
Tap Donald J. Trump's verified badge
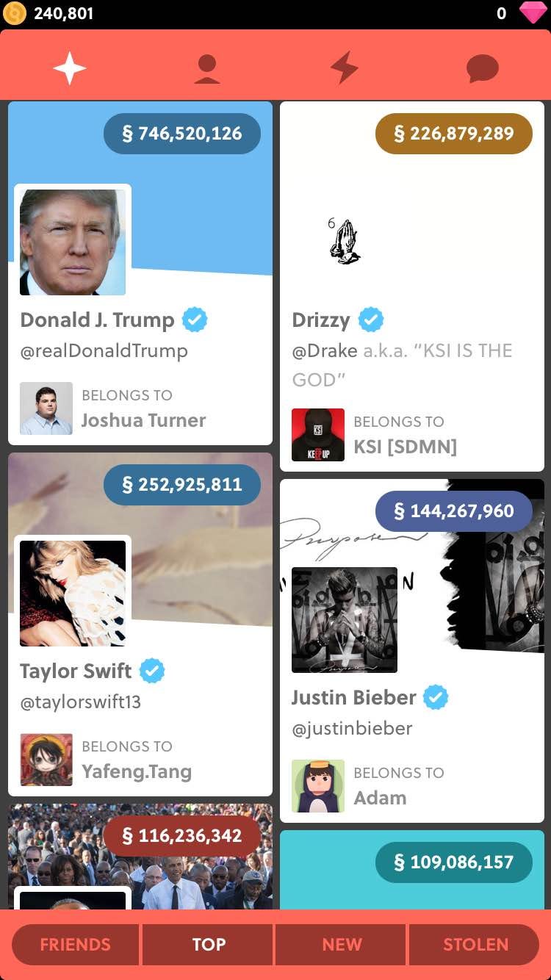tap(195, 320)
